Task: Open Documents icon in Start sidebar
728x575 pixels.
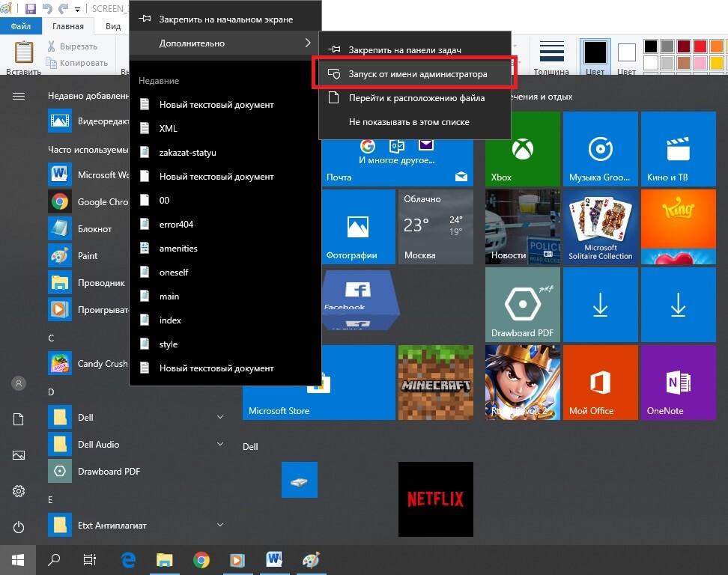Action: coord(19,419)
